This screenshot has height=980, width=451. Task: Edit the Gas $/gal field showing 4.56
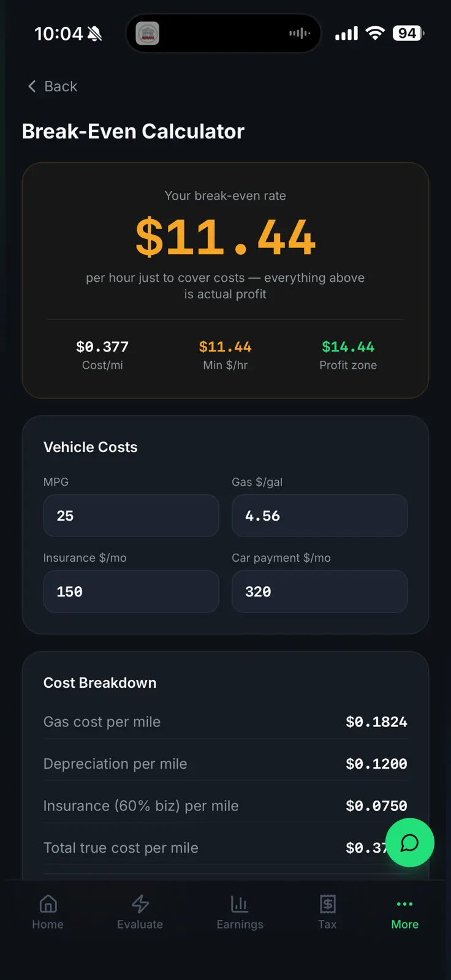pos(319,516)
